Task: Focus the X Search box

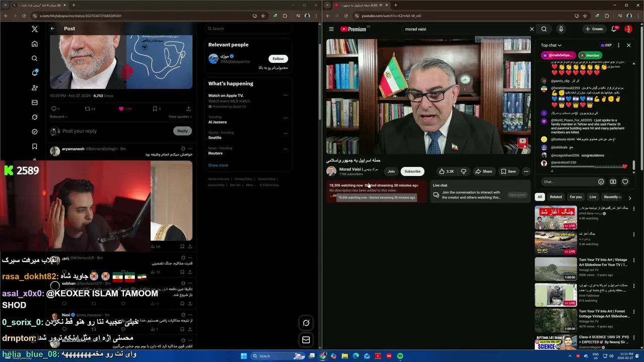Action: 249,29
